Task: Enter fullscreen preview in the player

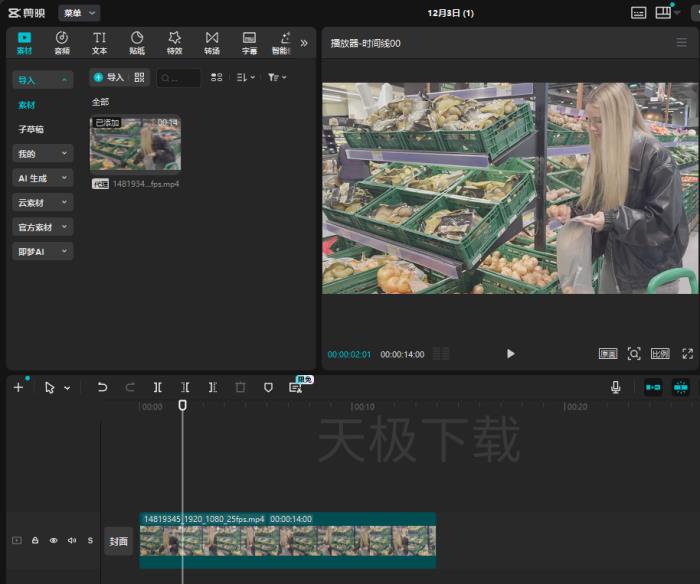Action: click(x=687, y=353)
